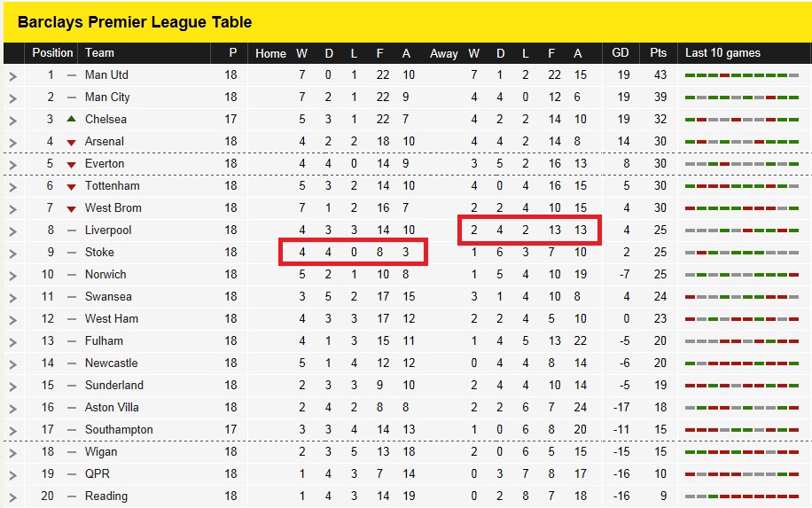
Task: Click Arsenal's red down-arrow movement icon
Action: pos(72,143)
